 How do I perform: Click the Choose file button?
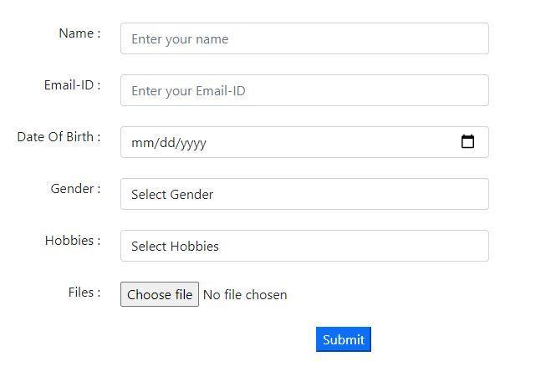click(x=160, y=294)
